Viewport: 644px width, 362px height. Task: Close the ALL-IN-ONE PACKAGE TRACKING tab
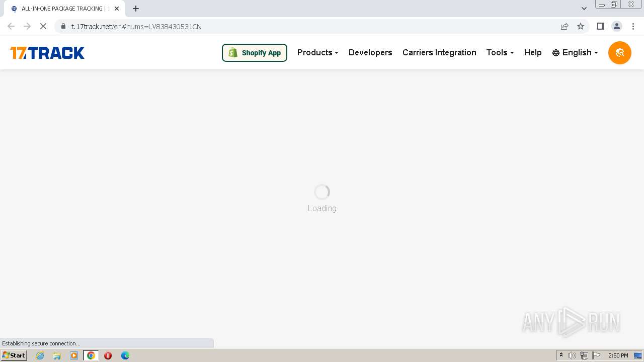click(117, 9)
